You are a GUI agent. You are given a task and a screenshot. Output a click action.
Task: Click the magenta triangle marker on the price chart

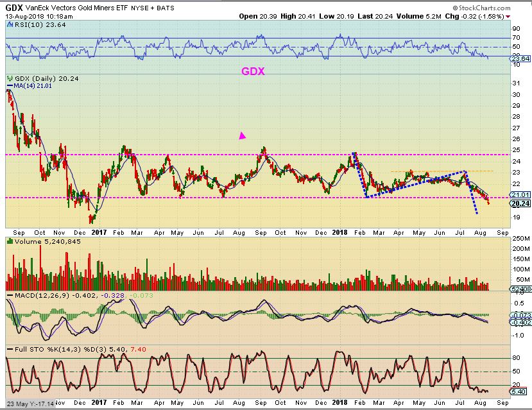click(242, 135)
